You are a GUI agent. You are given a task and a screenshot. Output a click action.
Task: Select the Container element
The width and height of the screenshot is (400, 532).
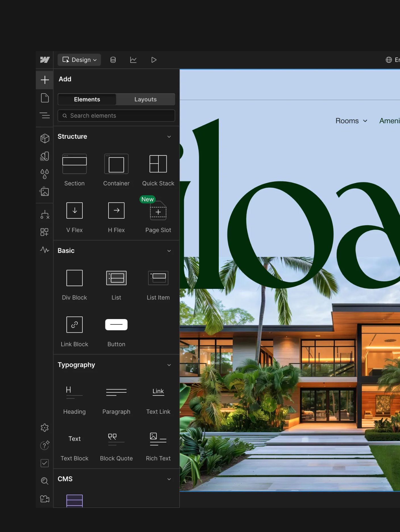point(116,170)
